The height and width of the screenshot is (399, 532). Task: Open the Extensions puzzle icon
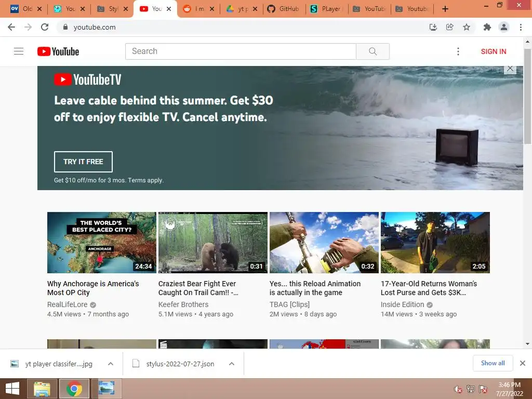pyautogui.click(x=487, y=27)
